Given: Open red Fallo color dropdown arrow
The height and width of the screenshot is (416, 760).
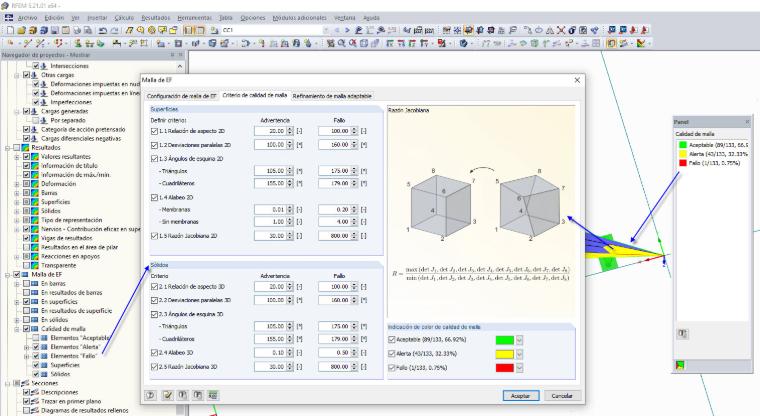Looking at the screenshot, I should tap(519, 368).
